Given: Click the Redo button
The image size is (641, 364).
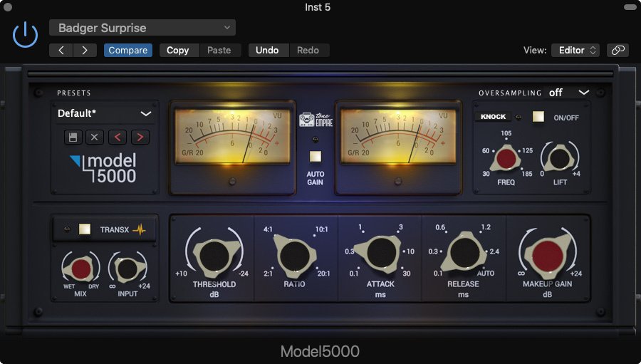Looking at the screenshot, I should click(x=308, y=51).
